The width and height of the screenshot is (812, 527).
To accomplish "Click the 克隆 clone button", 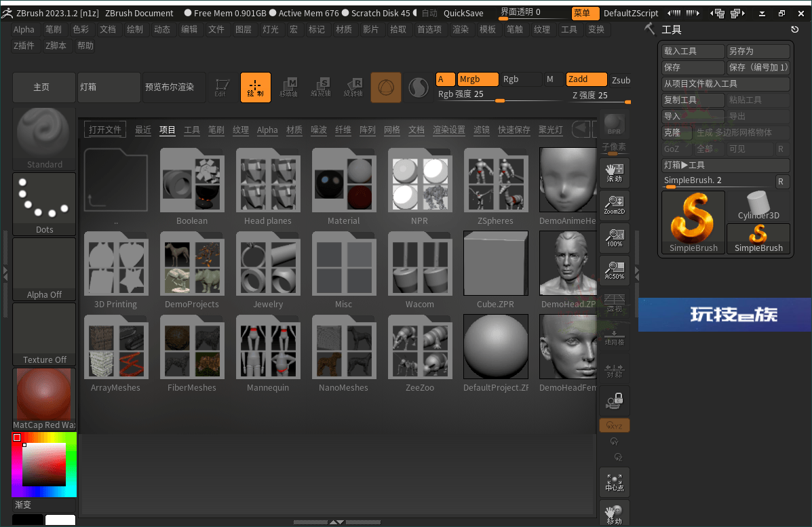I will [678, 132].
